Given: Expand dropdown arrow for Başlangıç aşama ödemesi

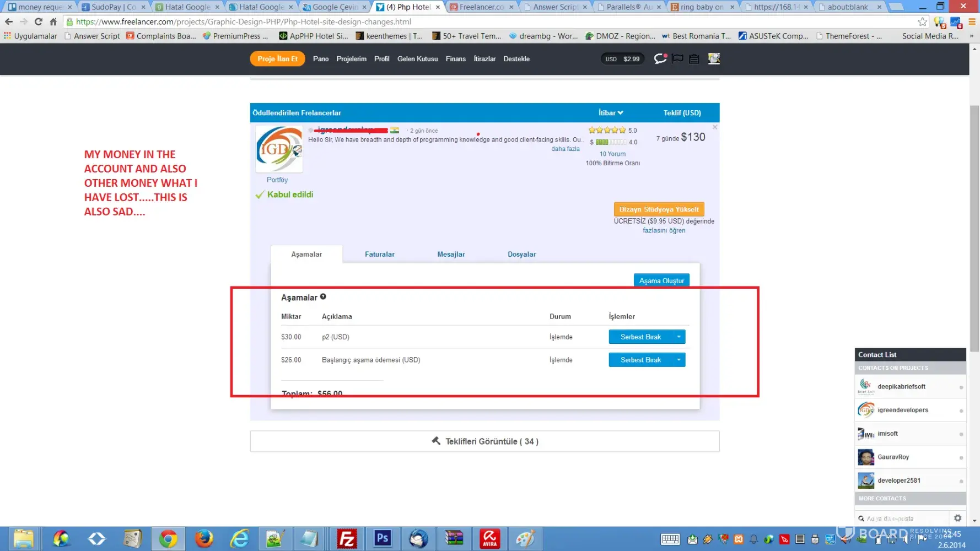Looking at the screenshot, I should tap(679, 360).
